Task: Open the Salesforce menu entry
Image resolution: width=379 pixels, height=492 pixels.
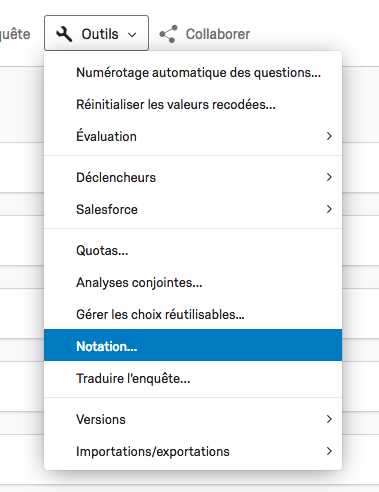Action: 193,209
